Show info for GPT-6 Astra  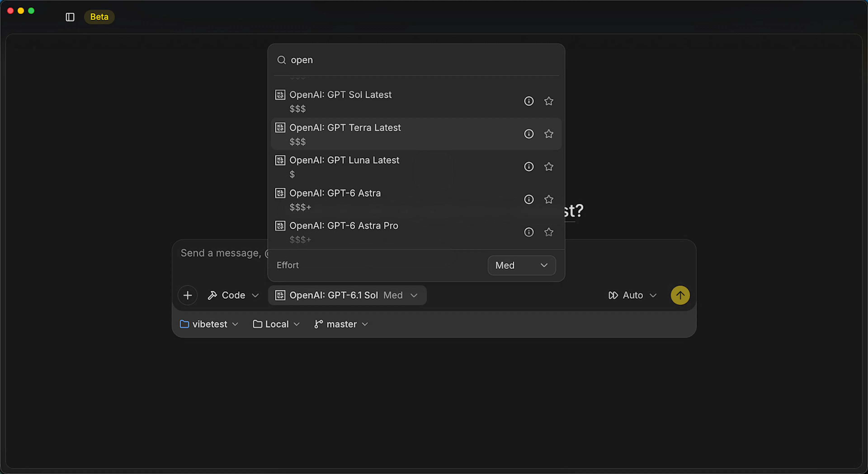(529, 199)
